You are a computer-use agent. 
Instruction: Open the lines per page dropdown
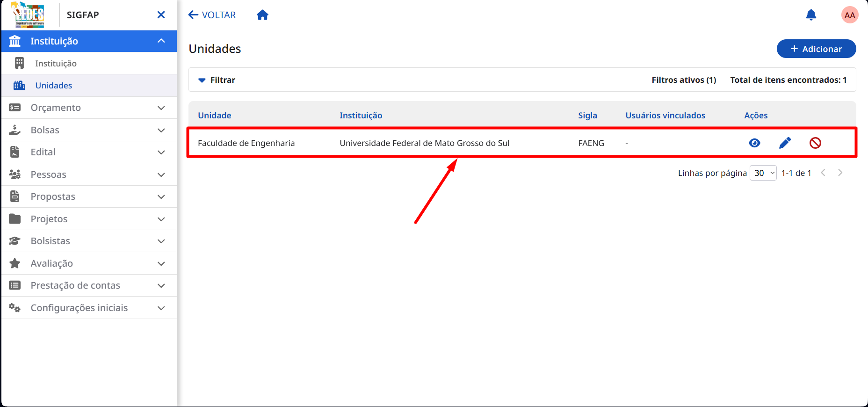[763, 173]
